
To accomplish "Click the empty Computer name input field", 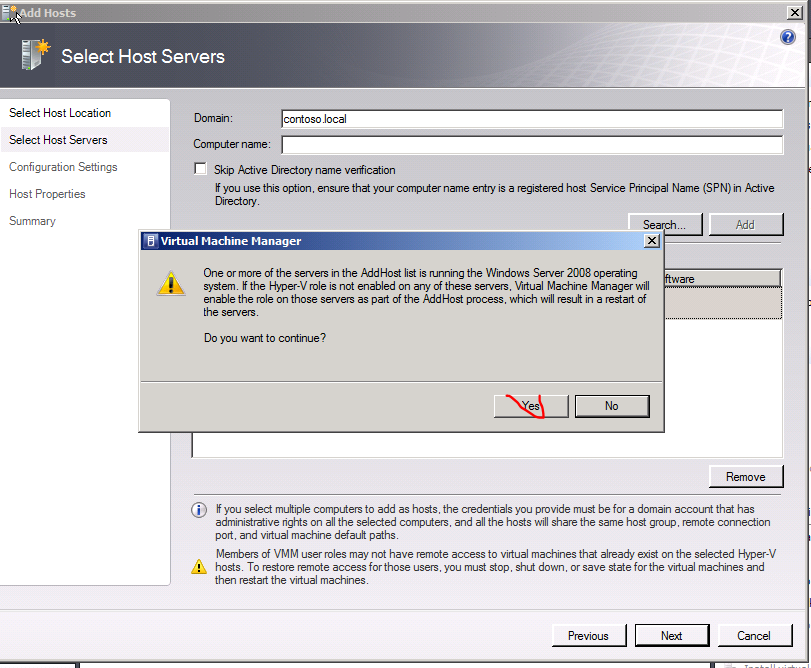I will [532, 144].
